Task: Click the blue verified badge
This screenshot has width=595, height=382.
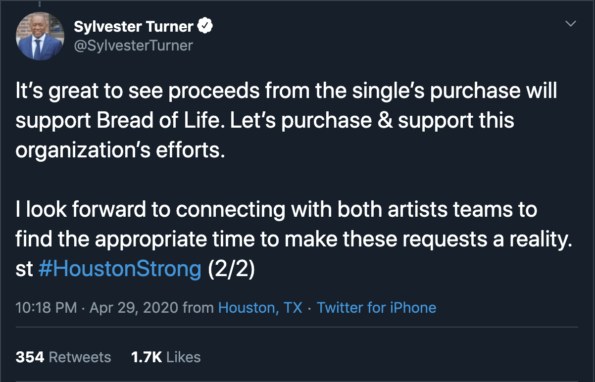Action: pyautogui.click(x=205, y=26)
